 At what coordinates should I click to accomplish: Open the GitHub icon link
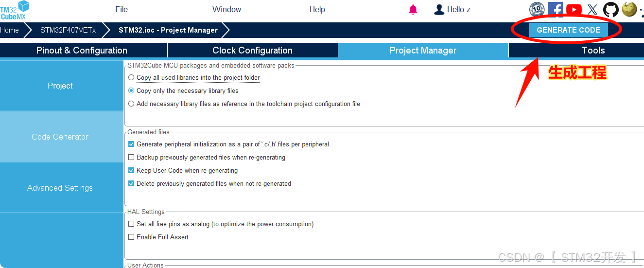click(611, 9)
